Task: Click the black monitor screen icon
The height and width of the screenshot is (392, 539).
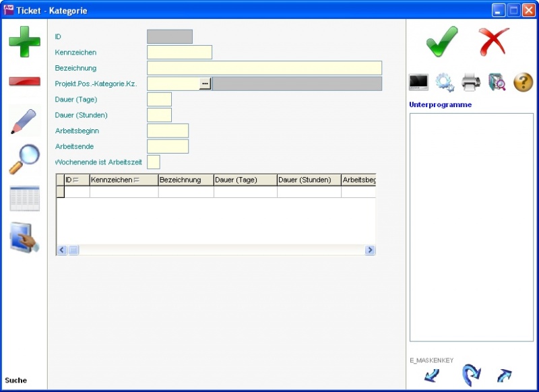Action: (x=418, y=82)
